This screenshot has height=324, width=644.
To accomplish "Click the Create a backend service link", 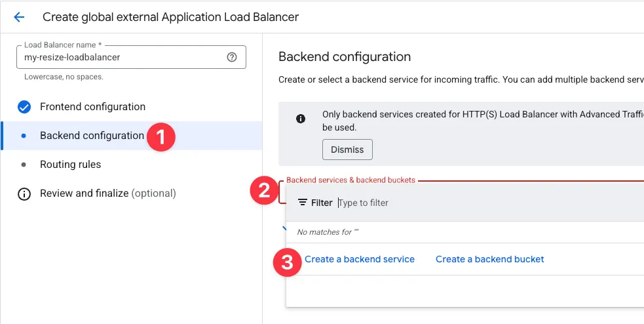I will pos(360,259).
